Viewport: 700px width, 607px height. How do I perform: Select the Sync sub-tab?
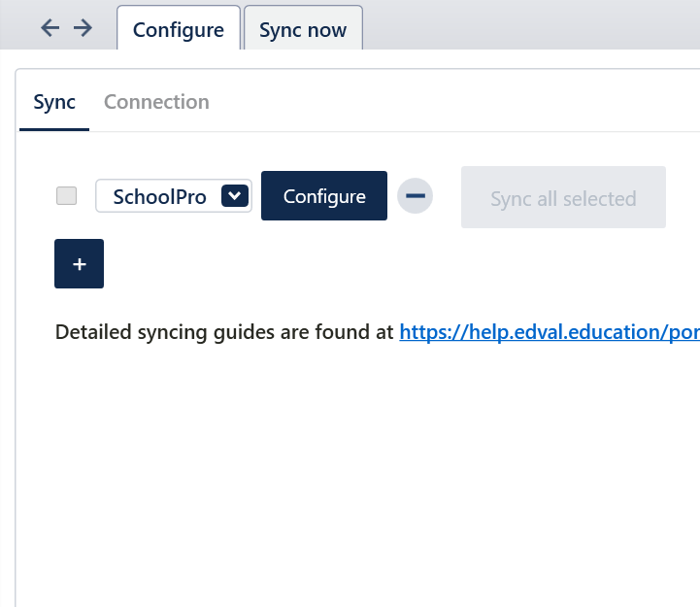(x=54, y=102)
